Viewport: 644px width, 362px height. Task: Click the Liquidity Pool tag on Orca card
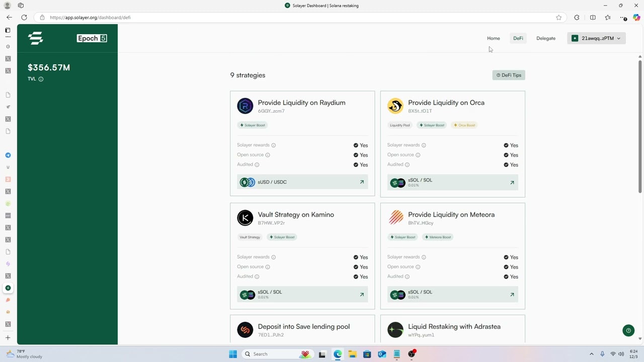tap(400, 125)
